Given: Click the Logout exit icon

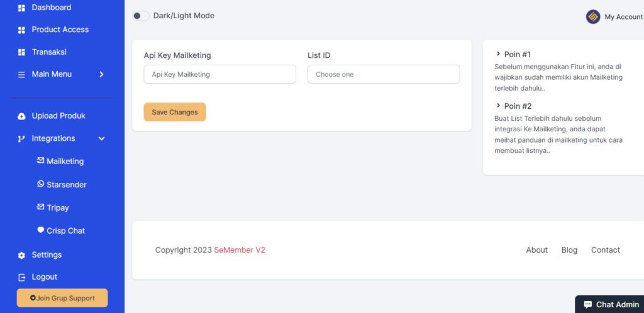Looking at the screenshot, I should point(21,277).
